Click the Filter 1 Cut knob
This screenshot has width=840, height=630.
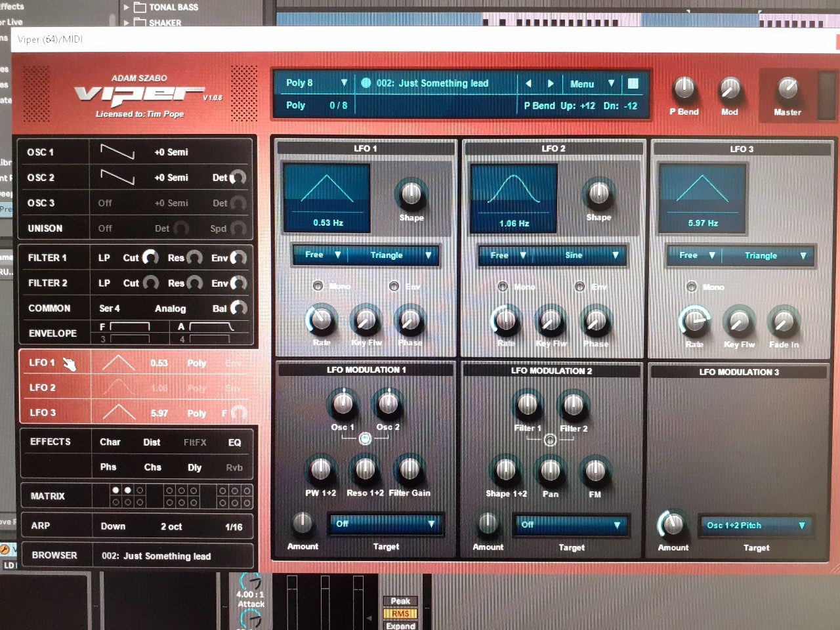150,257
